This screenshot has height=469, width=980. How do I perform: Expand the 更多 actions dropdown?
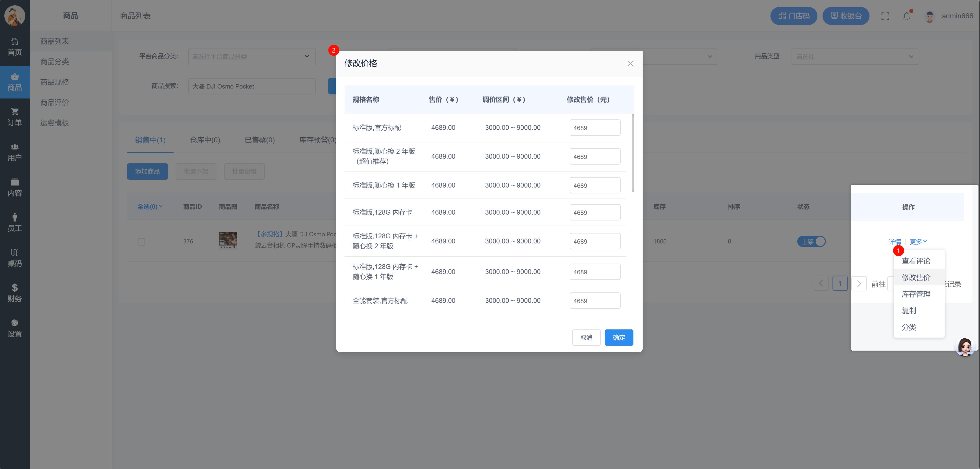pyautogui.click(x=918, y=242)
